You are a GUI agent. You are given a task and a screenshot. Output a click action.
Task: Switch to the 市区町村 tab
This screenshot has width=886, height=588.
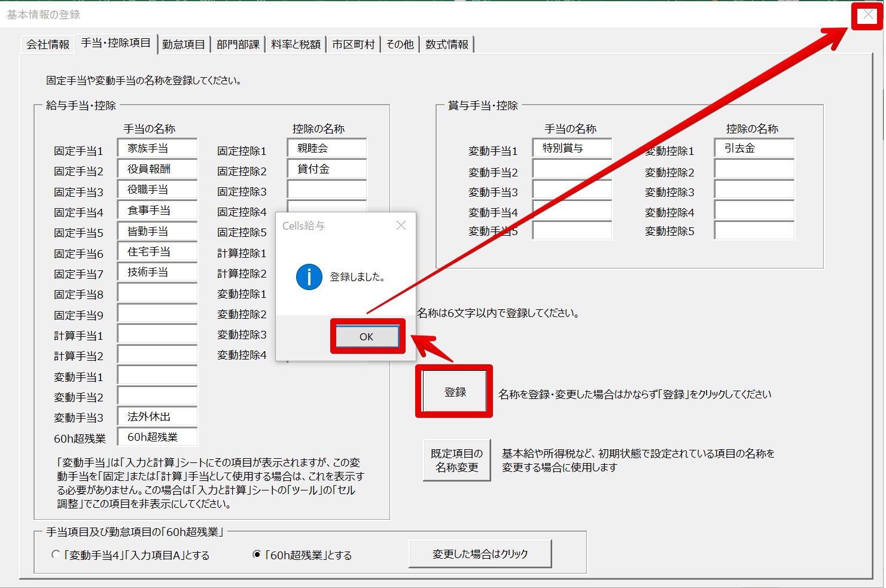(x=353, y=45)
